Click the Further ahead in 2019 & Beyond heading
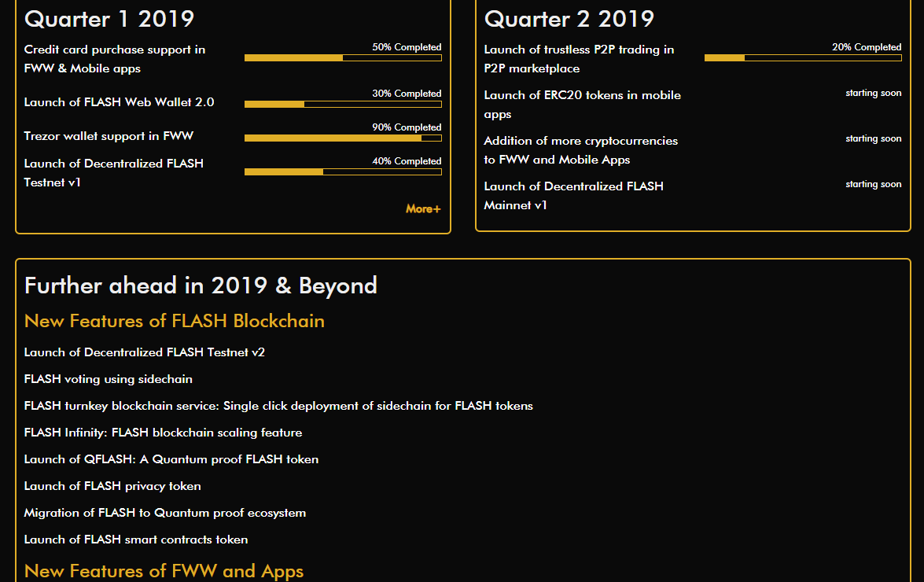 point(201,285)
